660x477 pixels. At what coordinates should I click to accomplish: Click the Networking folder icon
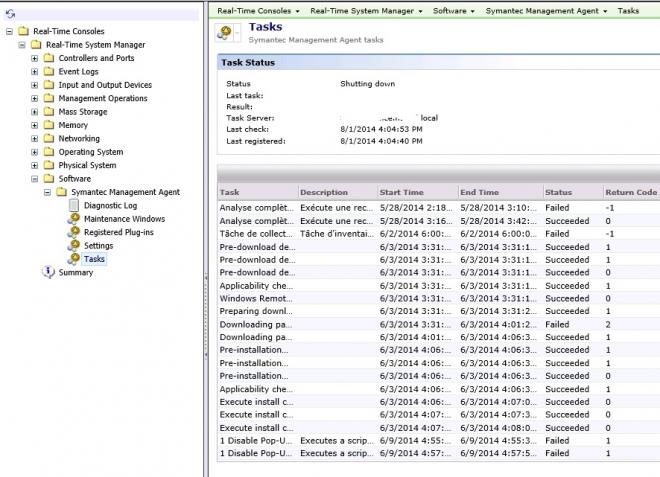(49, 139)
